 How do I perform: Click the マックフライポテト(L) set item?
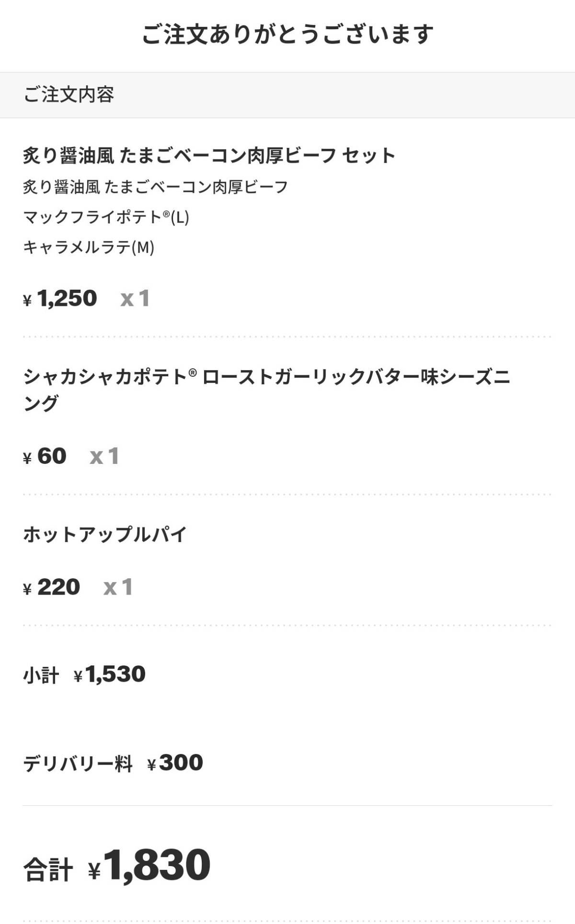point(106,217)
